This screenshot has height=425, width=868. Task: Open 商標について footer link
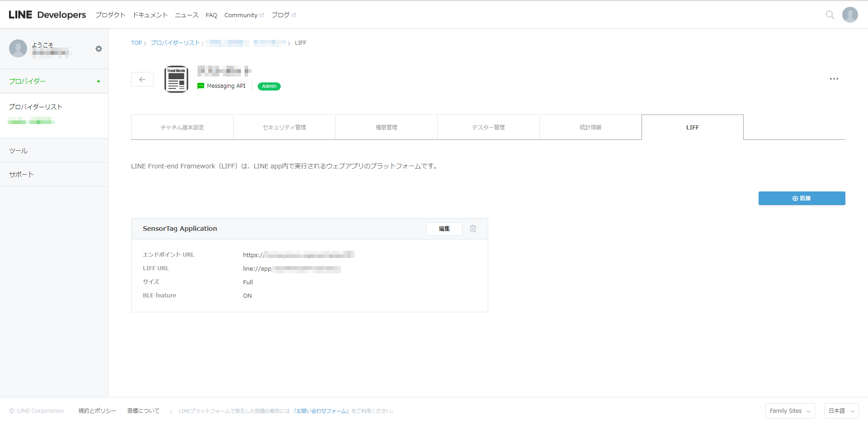click(143, 411)
